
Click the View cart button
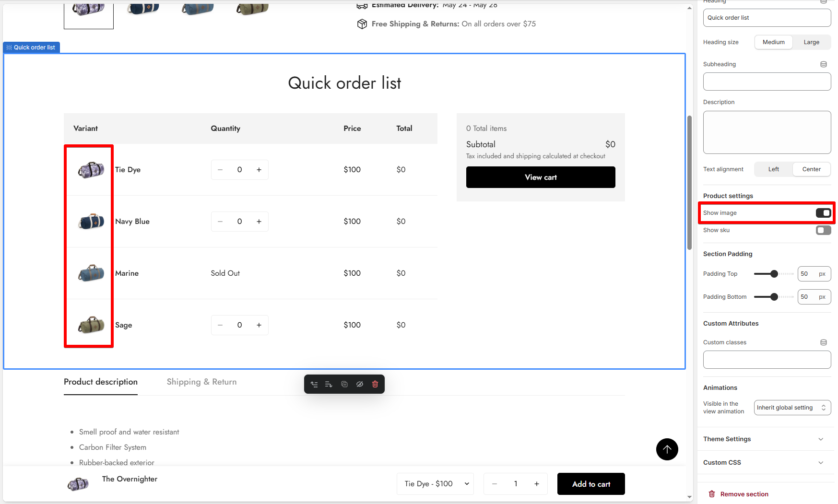coord(541,177)
